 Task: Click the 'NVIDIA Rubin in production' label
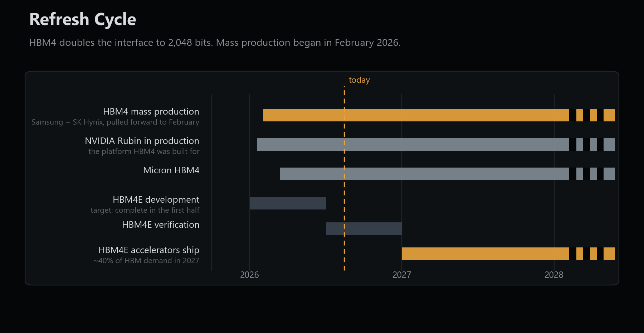coord(142,141)
